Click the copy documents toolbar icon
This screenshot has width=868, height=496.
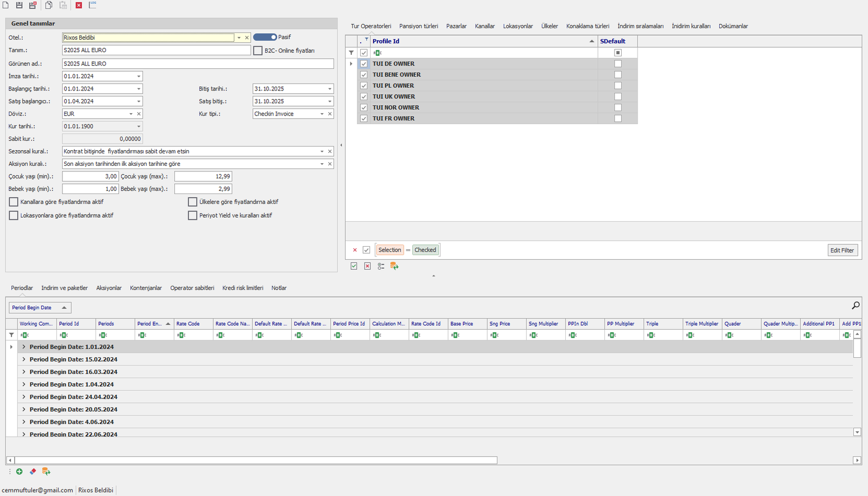coord(49,5)
